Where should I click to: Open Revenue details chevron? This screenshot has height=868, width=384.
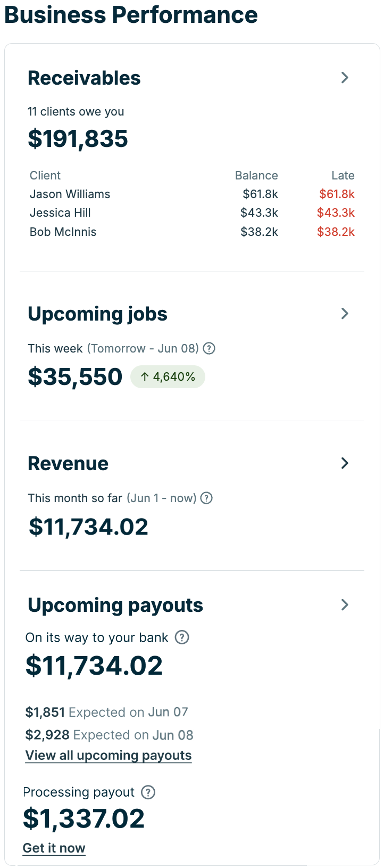pos(345,463)
